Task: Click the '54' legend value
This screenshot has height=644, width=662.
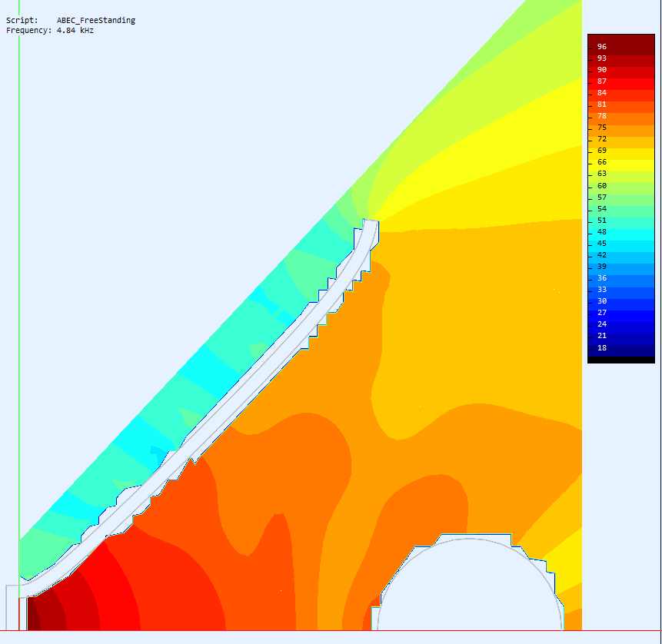Action: (x=602, y=209)
